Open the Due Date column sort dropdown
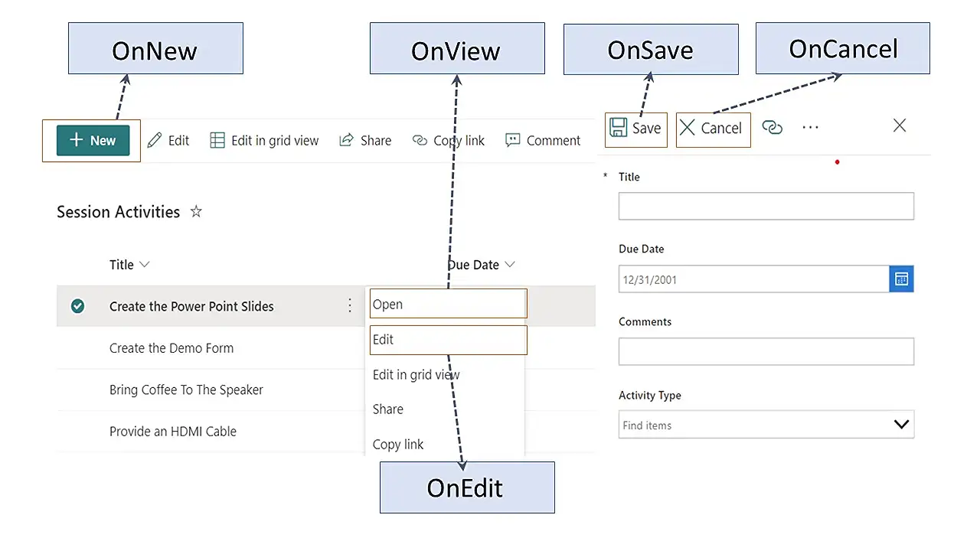 509,264
